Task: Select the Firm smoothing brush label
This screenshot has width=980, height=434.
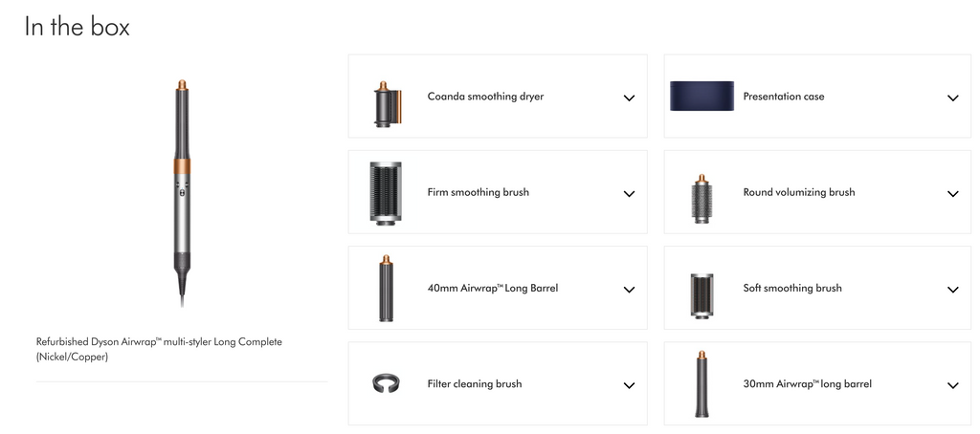Action: click(x=479, y=192)
